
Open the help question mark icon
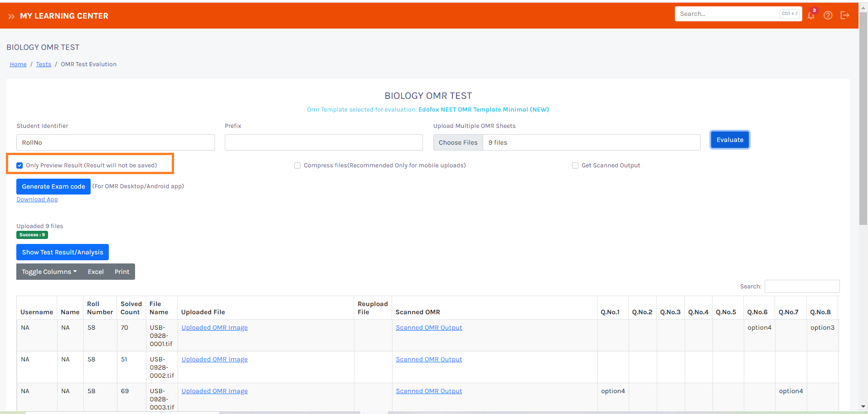click(x=828, y=15)
